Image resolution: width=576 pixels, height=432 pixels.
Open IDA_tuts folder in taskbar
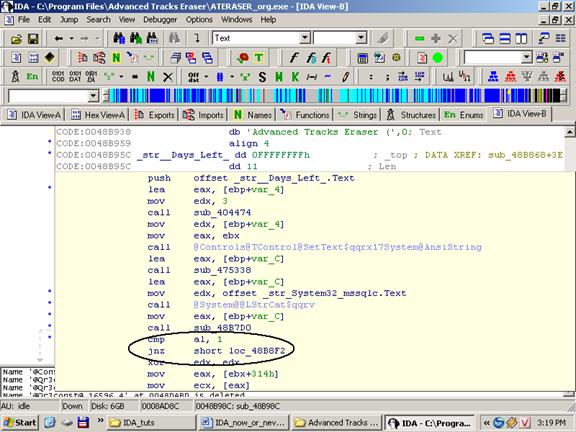(x=151, y=423)
